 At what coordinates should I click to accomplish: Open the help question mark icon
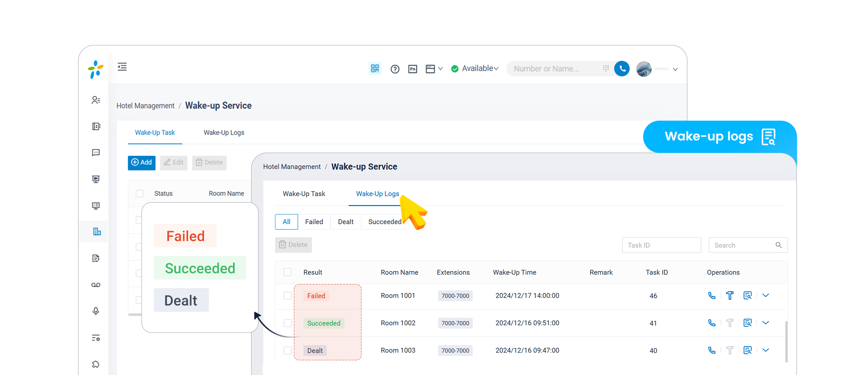pos(395,69)
